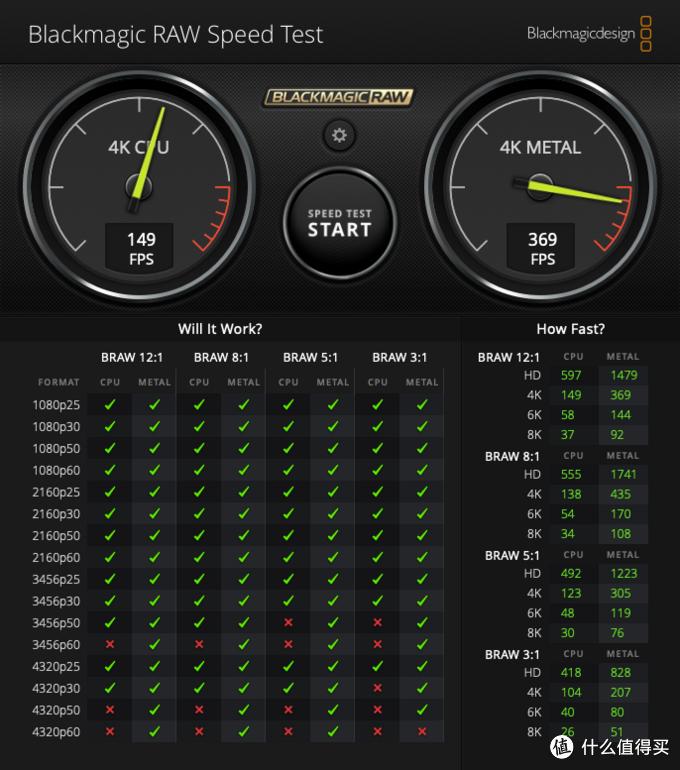680x770 pixels.
Task: Click red cross for 4320p30 BRAW 3:1 CPU
Action: coord(378,688)
